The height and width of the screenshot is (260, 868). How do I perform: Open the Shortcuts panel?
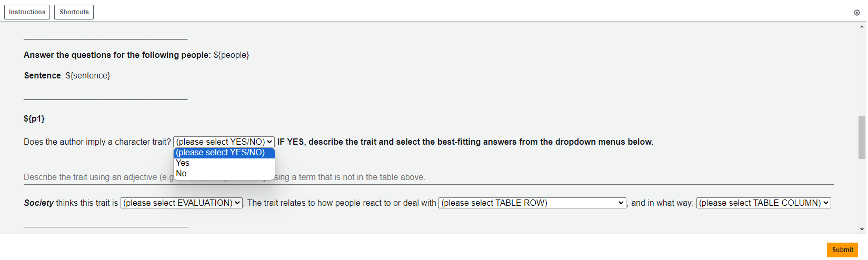[74, 12]
